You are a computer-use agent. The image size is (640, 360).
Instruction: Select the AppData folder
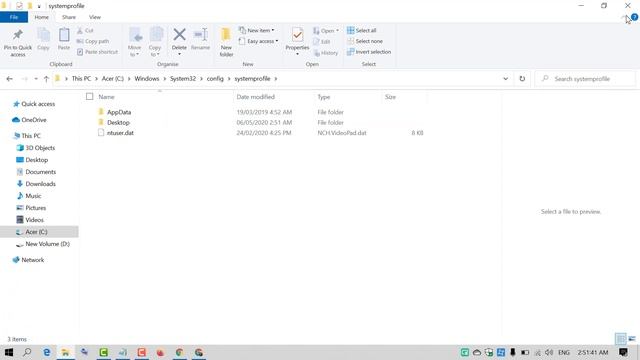click(119, 112)
